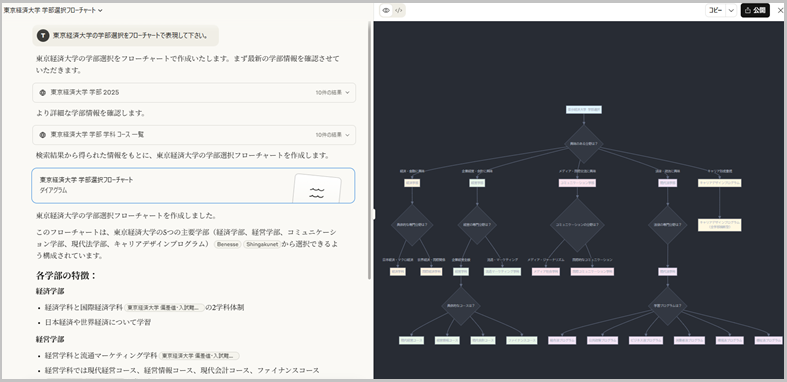Click the panel divider handle between chat and artifact
Screen dimensions: 787x382
click(374, 214)
